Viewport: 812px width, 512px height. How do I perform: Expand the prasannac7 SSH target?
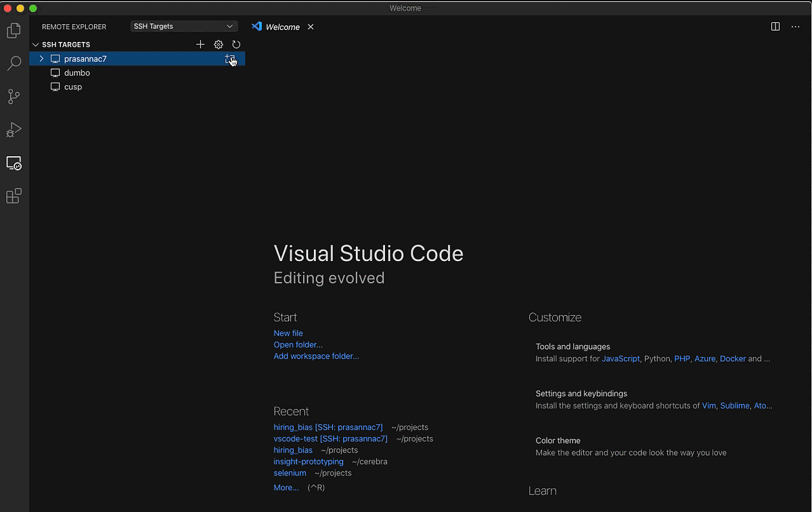[41, 59]
